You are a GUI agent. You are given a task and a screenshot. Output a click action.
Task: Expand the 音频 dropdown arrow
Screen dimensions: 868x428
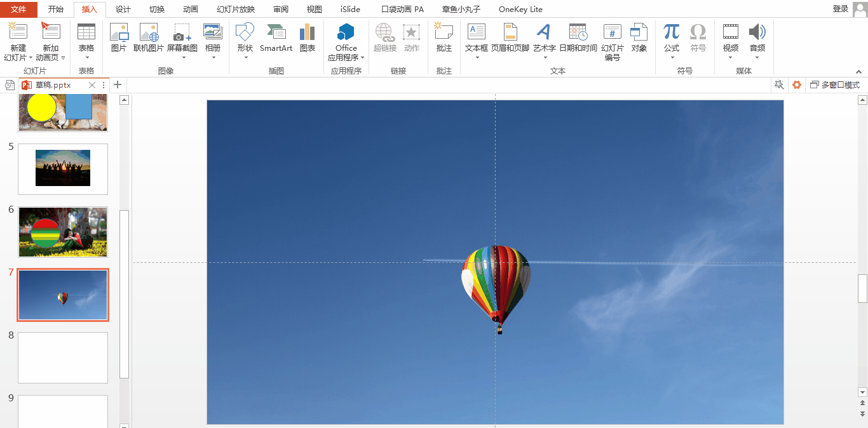click(x=757, y=58)
